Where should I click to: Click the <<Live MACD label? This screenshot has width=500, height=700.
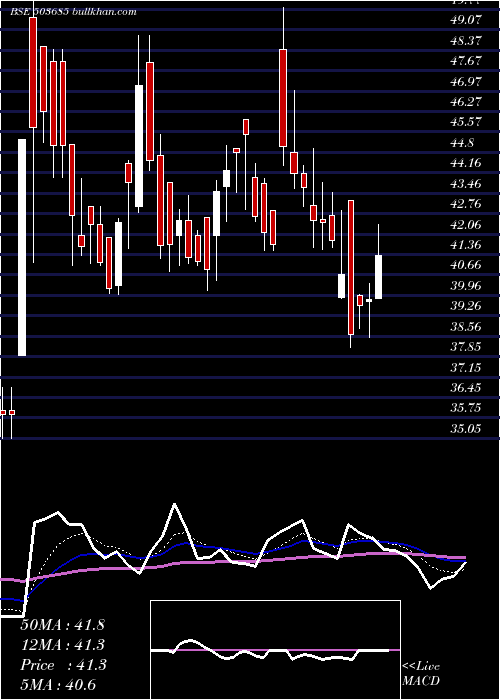pyautogui.click(x=421, y=674)
